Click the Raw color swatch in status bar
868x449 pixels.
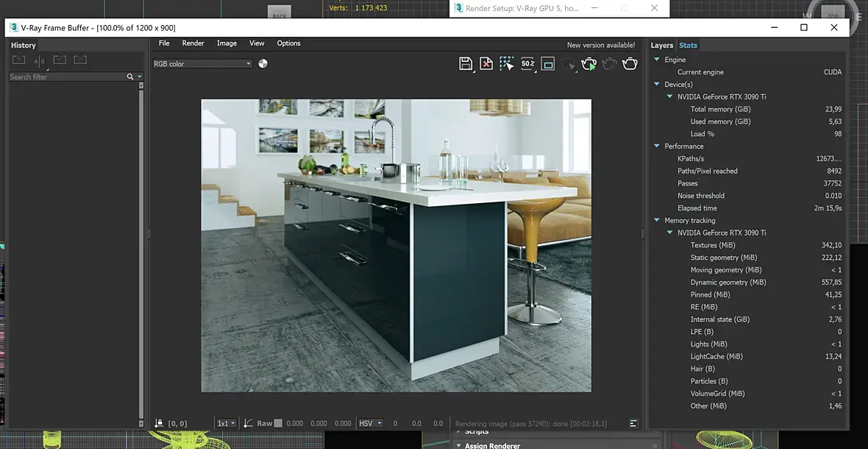(x=278, y=423)
